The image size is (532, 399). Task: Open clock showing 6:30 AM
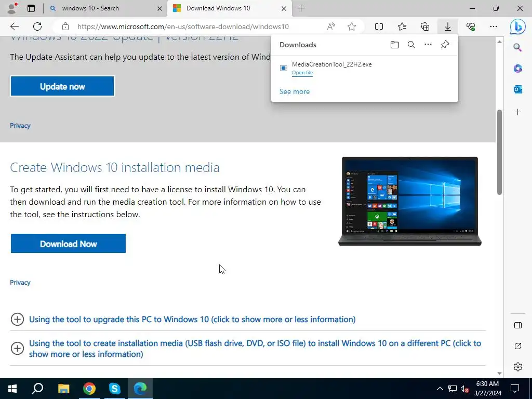tap(487, 389)
